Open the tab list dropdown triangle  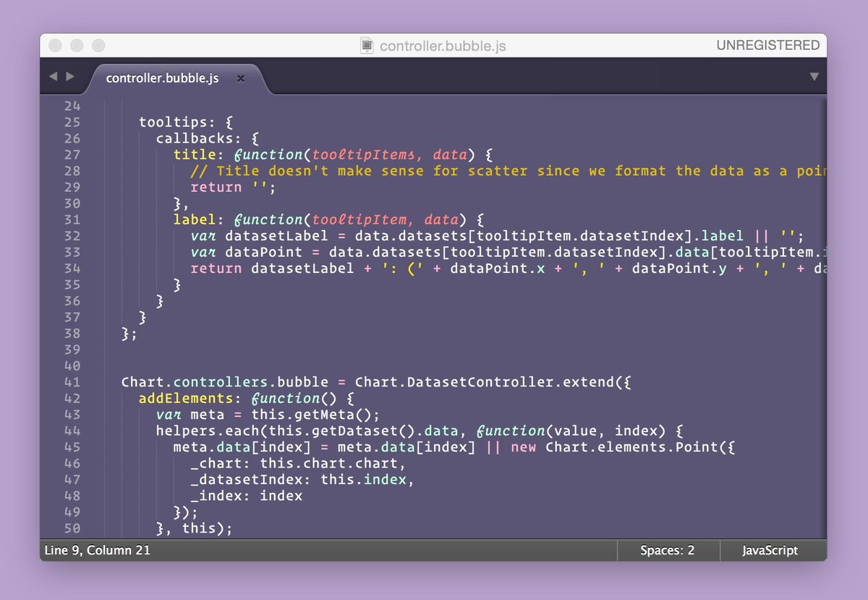pos(814,76)
